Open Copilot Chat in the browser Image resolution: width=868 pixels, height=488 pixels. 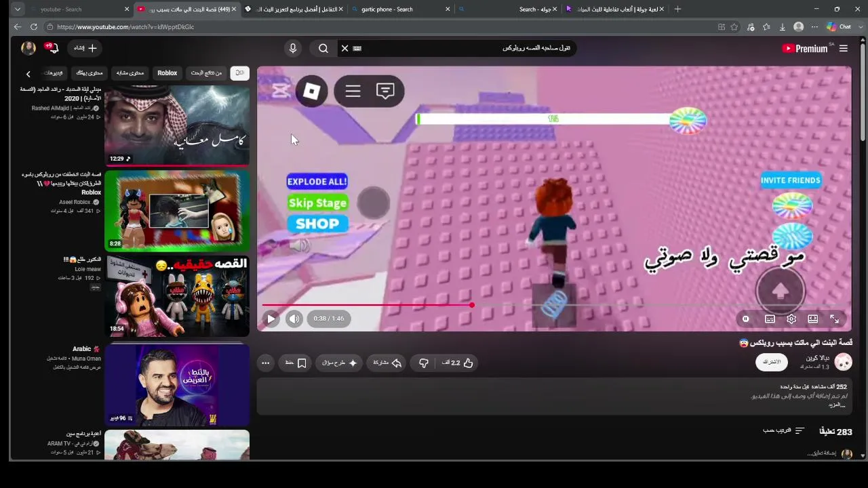pos(840,27)
